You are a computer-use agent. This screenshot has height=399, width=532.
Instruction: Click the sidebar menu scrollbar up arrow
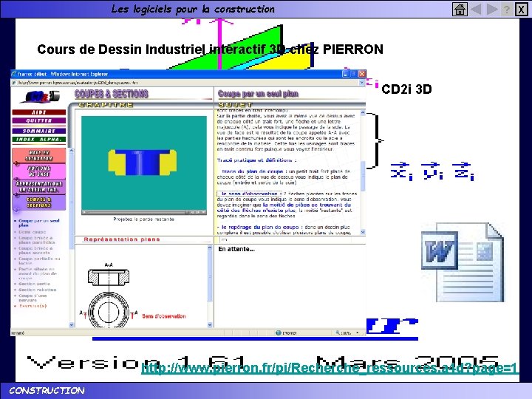pos(71,150)
